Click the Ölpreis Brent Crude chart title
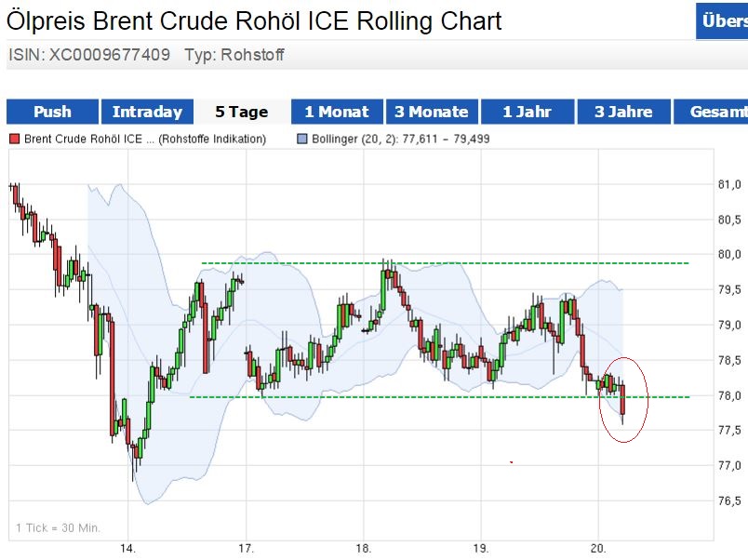 254,20
